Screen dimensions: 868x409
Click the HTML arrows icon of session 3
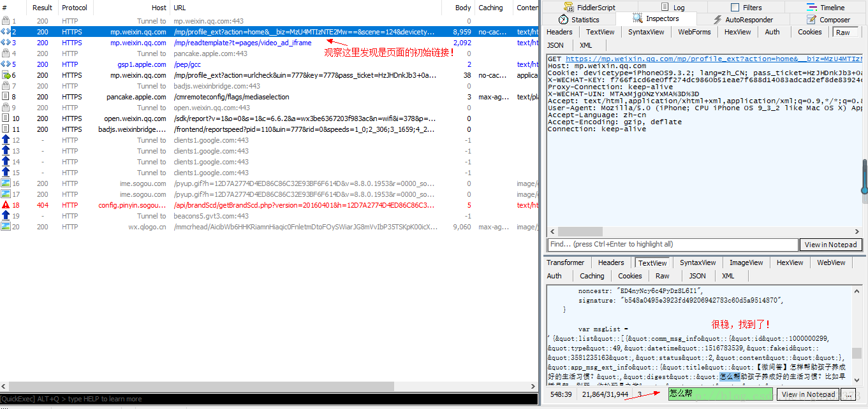point(6,43)
